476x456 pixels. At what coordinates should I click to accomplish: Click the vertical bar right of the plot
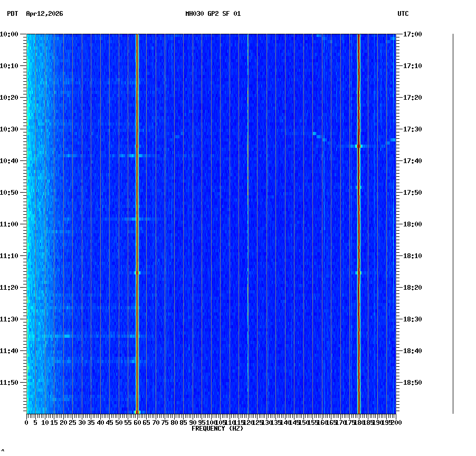pyautogui.click(x=452, y=222)
